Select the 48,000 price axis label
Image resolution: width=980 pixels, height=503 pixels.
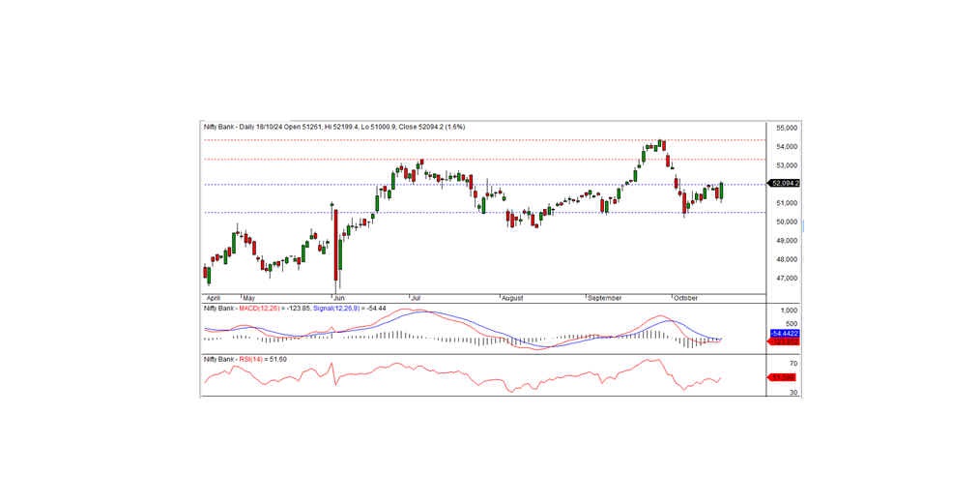787,259
